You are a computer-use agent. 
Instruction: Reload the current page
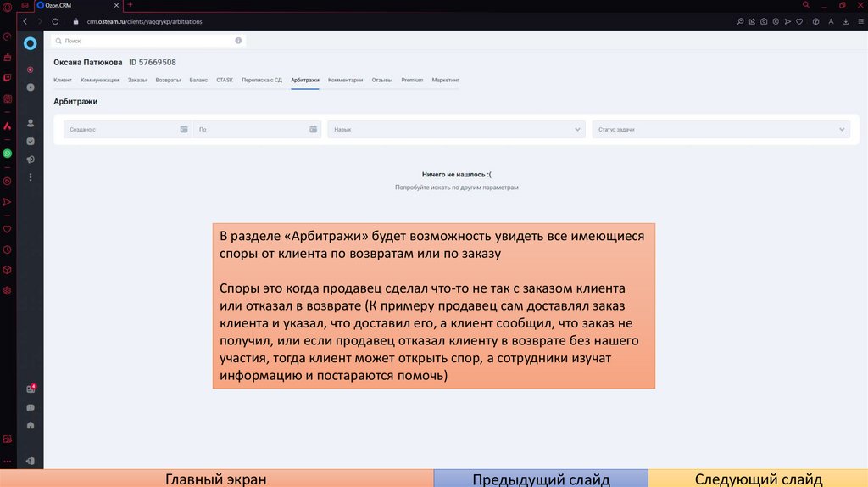coord(55,21)
